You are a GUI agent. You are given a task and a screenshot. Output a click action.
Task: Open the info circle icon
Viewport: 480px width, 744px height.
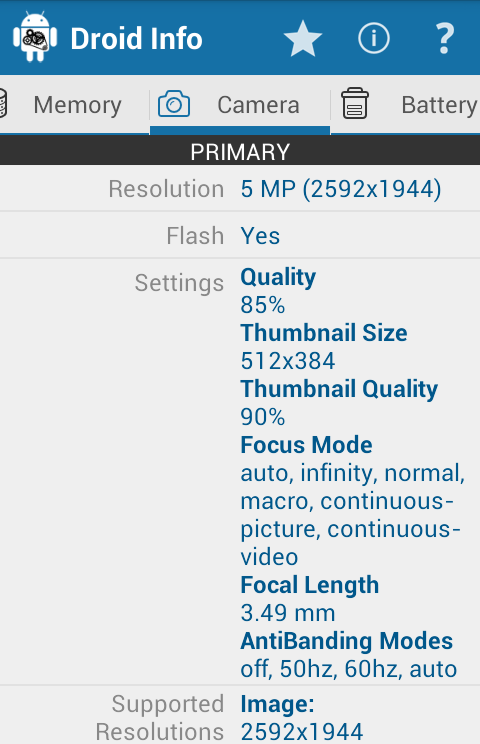tap(374, 38)
